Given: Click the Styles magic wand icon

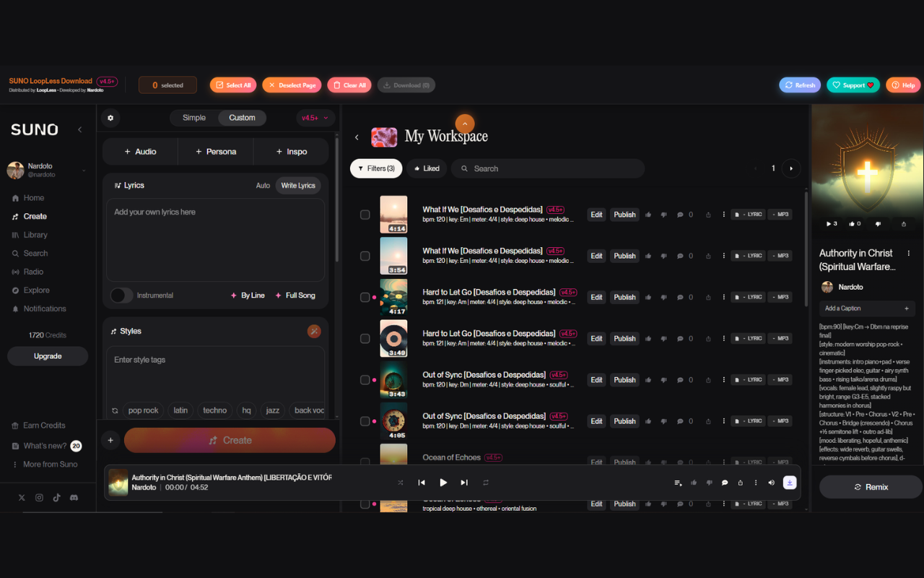Looking at the screenshot, I should tap(314, 331).
